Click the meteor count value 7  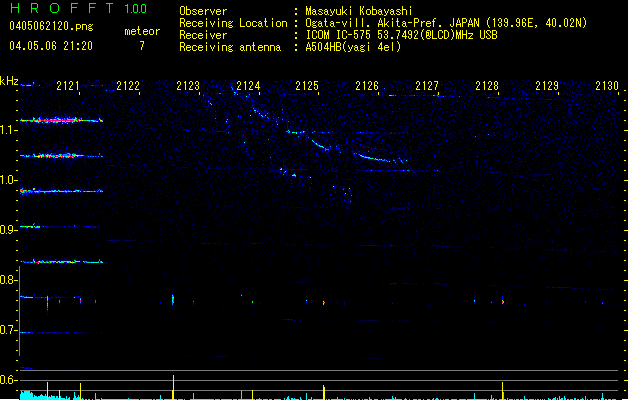[142, 46]
